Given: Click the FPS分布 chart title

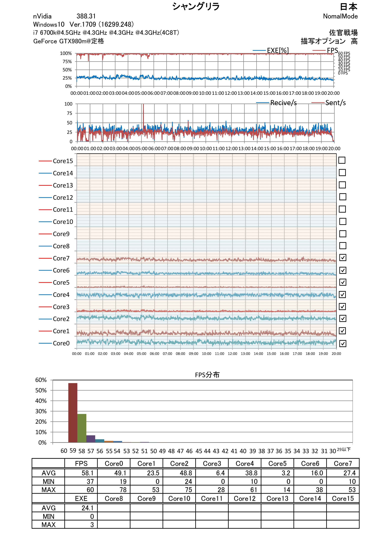Looking at the screenshot, I should click(207, 375).
